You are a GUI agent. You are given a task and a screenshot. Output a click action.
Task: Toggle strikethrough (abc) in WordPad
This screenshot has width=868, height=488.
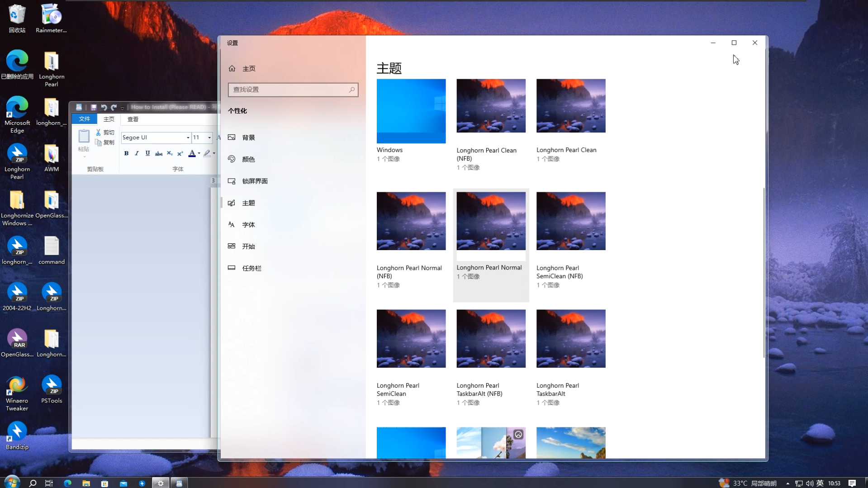coord(159,153)
